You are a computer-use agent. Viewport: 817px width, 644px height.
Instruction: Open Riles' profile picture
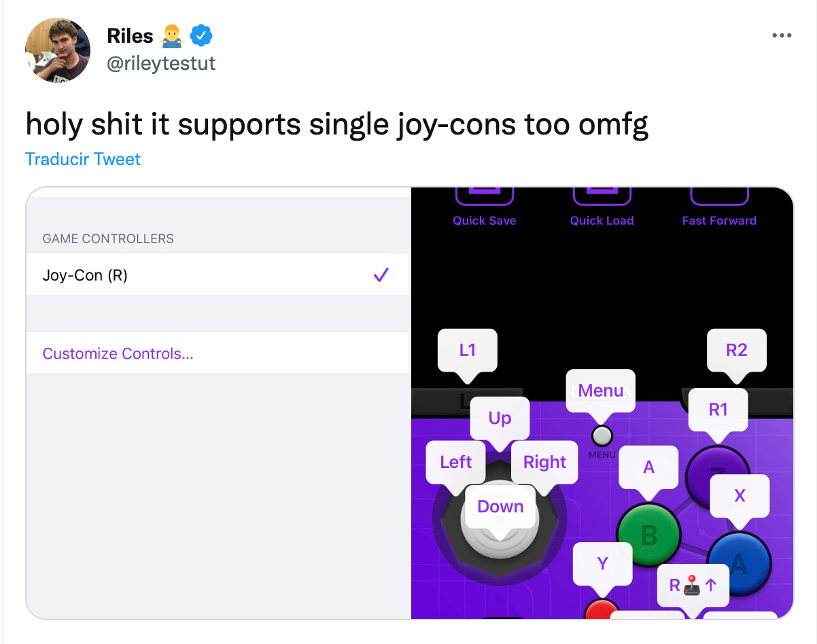click(57, 50)
